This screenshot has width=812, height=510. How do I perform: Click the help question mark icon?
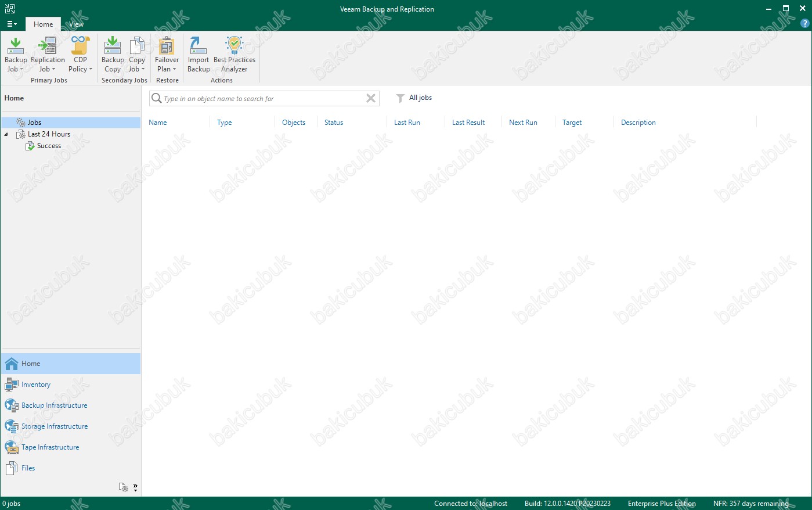(x=804, y=24)
